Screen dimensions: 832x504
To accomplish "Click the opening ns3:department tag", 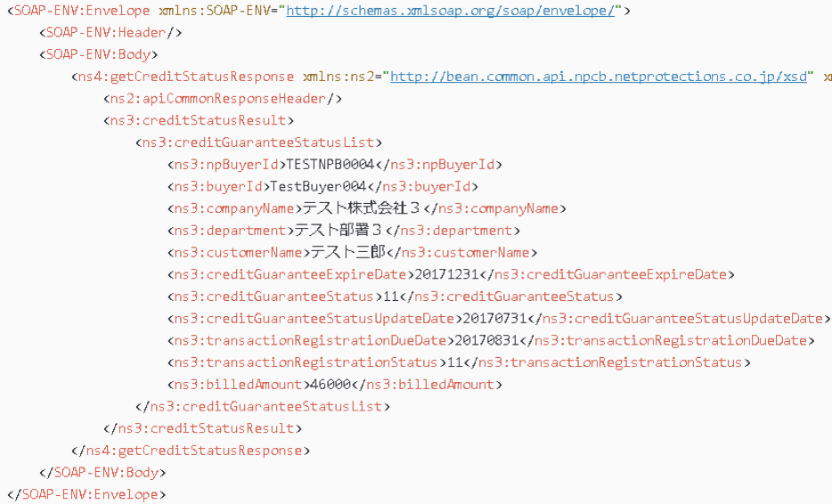I will 231,231.
